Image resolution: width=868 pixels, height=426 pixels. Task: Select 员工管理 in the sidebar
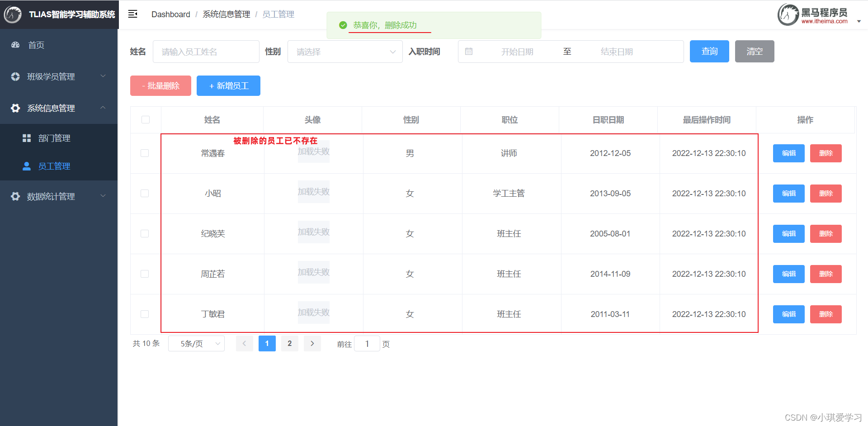(59, 166)
